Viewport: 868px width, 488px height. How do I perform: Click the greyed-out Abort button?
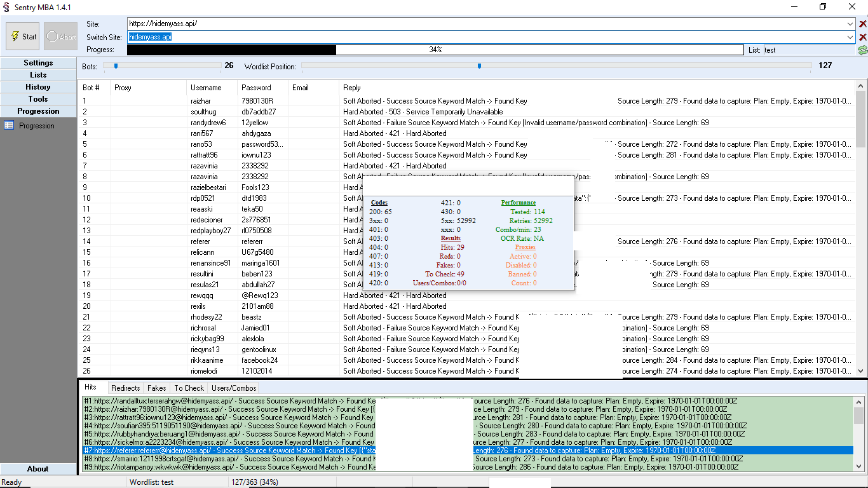[60, 36]
